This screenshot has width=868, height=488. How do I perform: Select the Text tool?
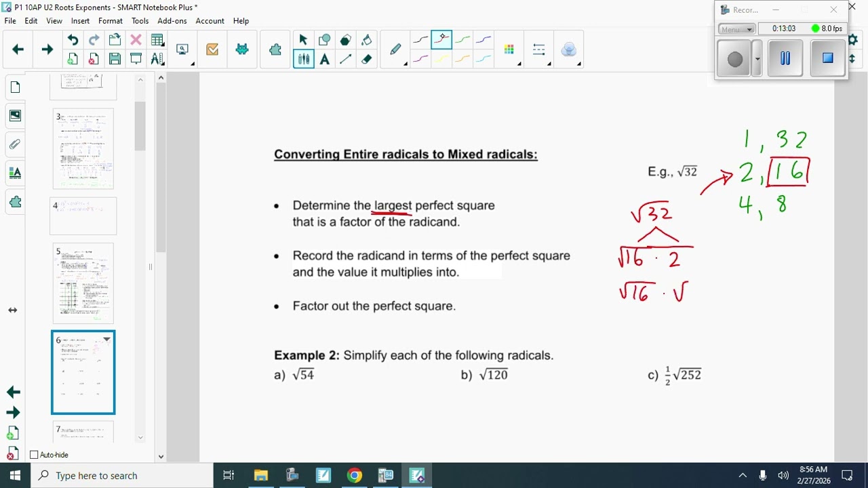[x=325, y=59]
